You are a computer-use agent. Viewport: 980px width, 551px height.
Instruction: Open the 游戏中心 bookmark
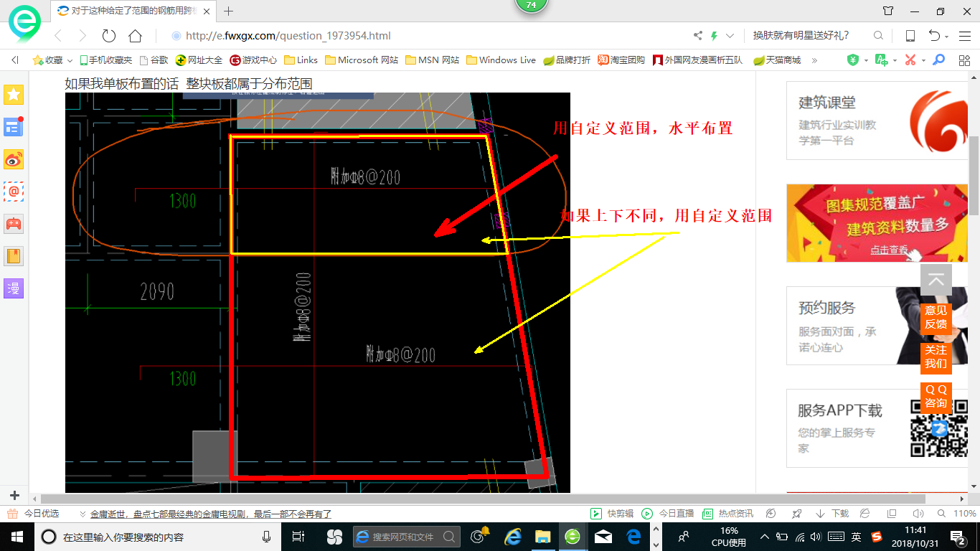(x=253, y=60)
